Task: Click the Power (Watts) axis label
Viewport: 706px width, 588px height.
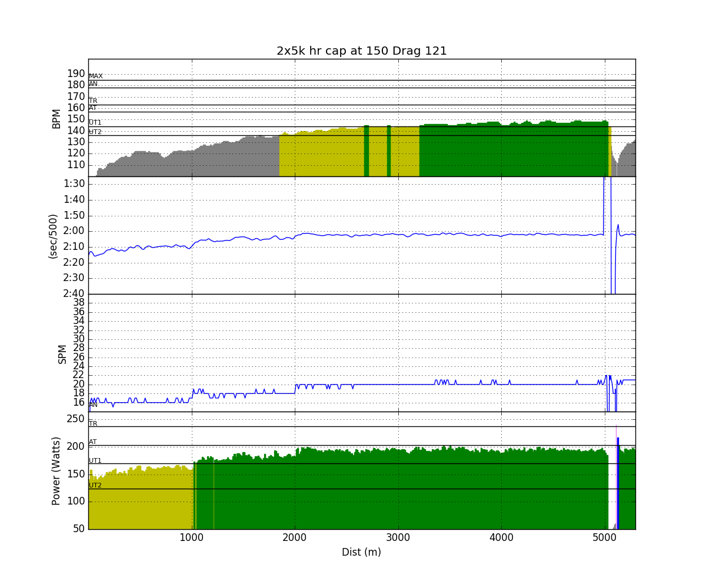Action: (56, 470)
